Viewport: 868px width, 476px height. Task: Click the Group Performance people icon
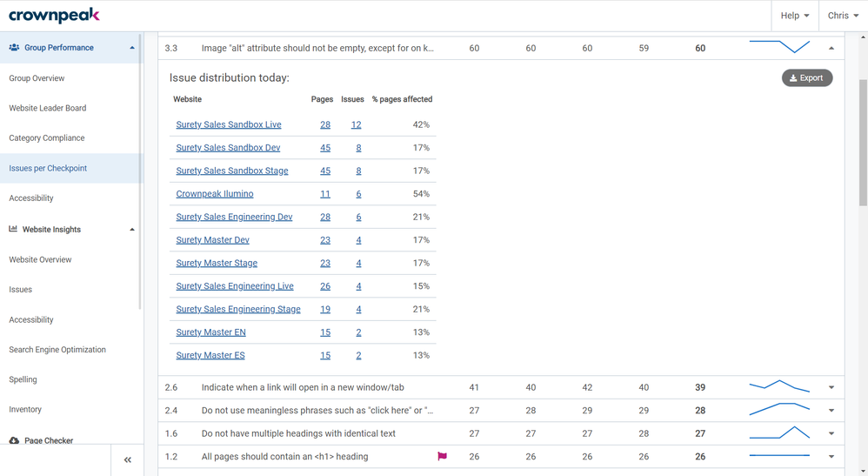point(14,48)
